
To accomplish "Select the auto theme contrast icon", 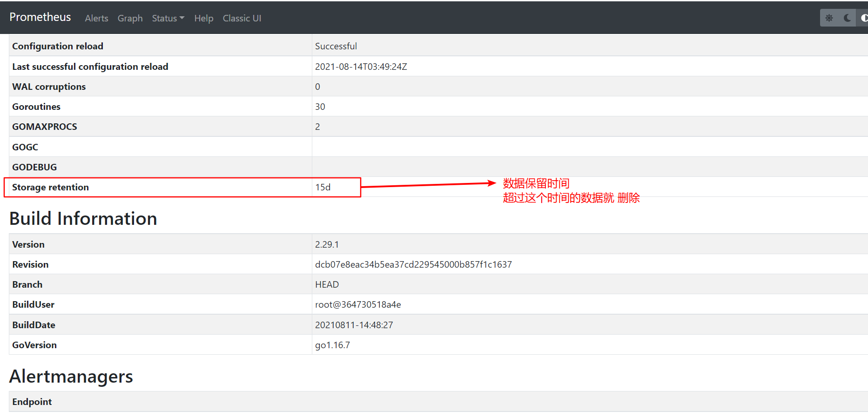I will point(863,18).
